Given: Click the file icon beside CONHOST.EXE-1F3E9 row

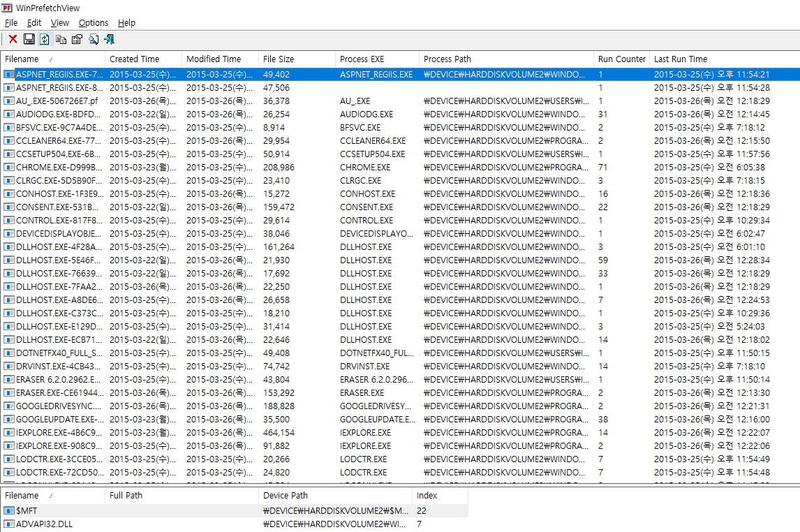Looking at the screenshot, I should click(8, 194).
